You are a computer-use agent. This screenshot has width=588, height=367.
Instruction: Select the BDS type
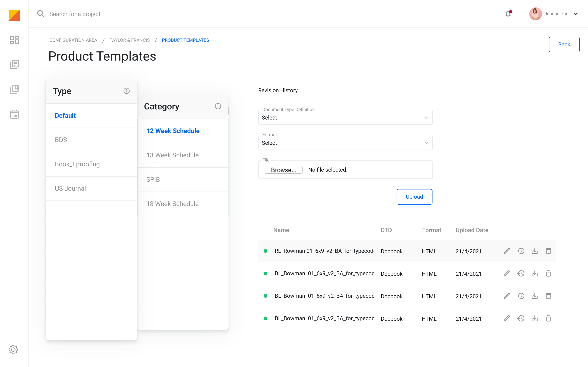(x=61, y=140)
